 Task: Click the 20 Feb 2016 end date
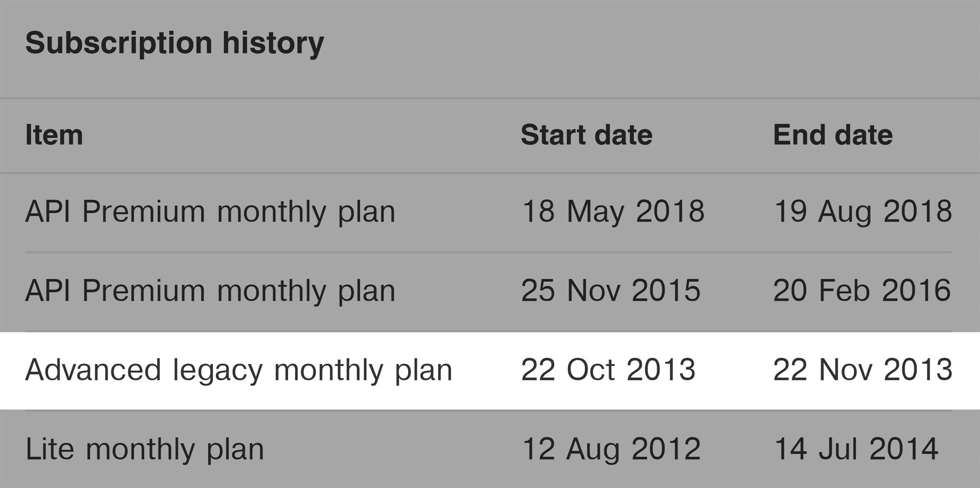tap(862, 291)
